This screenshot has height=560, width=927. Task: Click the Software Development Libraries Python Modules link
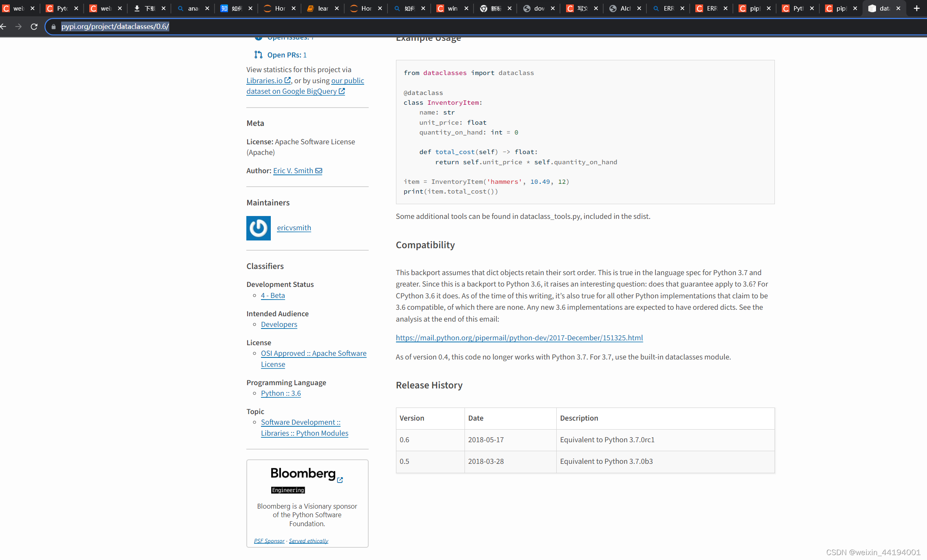point(304,427)
